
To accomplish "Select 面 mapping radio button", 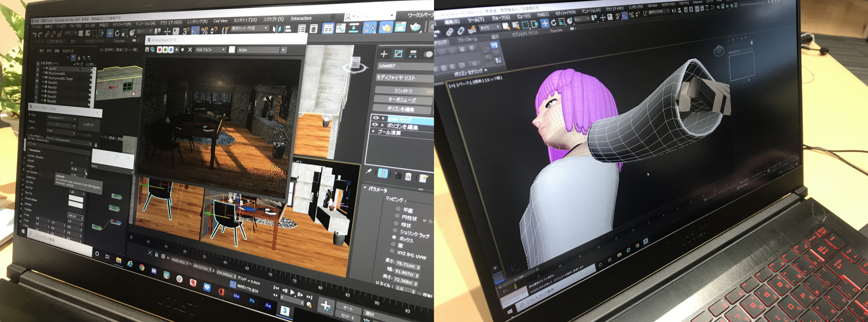I will [393, 244].
